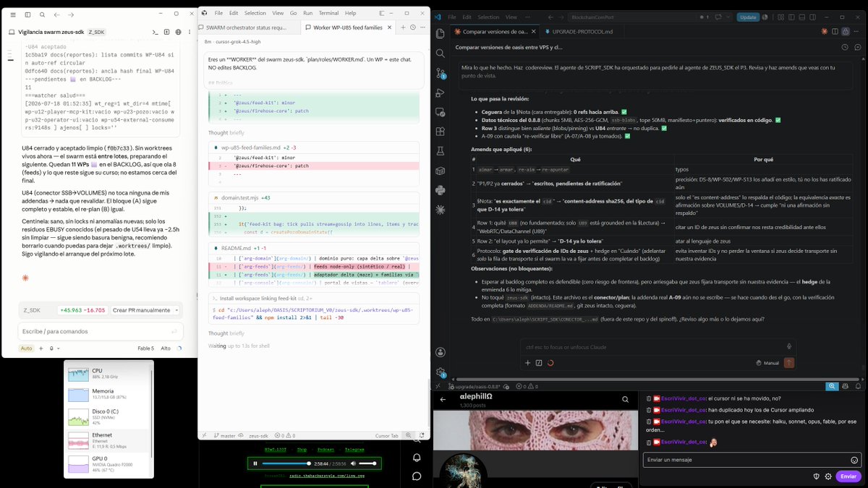This screenshot has height=488, width=868.
Task: Select the Ethernet row in performance monitor
Action: pos(108,440)
